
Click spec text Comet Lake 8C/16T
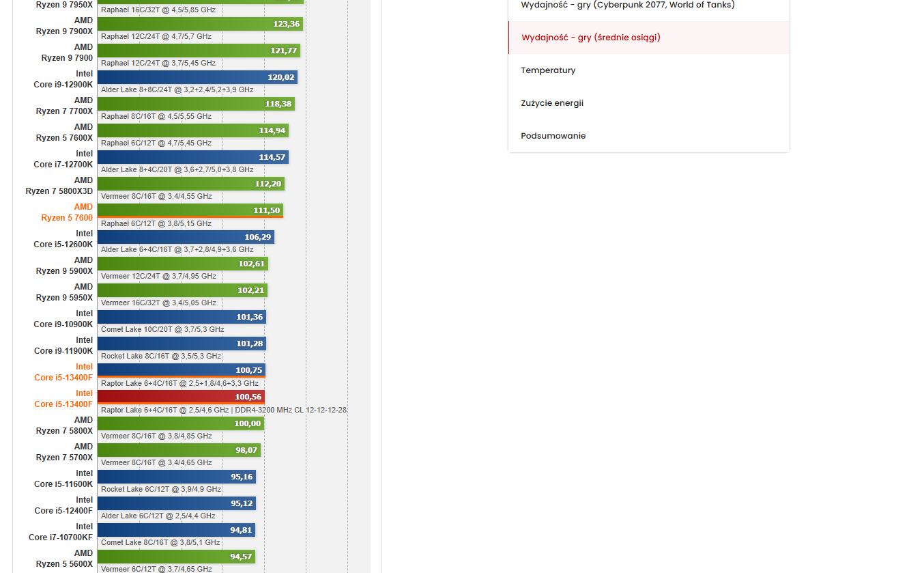click(160, 542)
